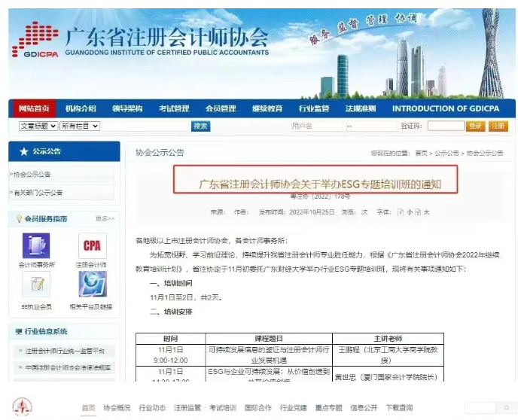Screen dimensions: 524x420
Task: Focus the password field
Action: pyautogui.click(x=371, y=126)
